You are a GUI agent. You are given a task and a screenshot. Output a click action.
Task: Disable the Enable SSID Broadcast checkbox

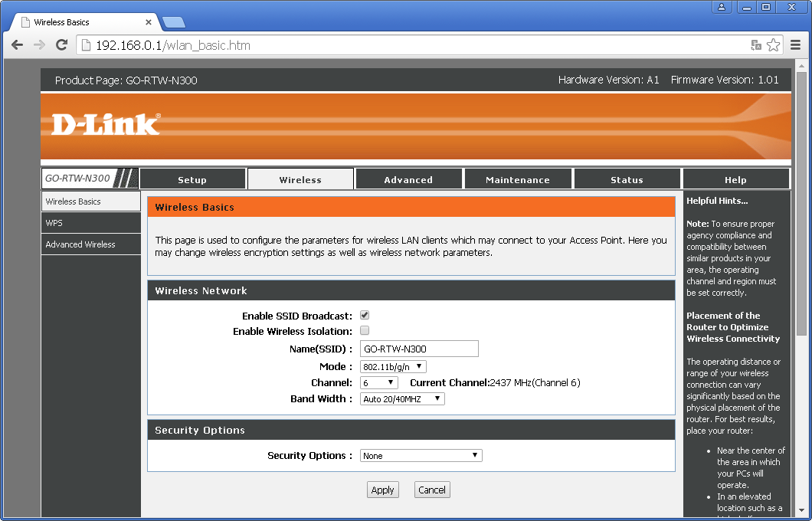365,316
